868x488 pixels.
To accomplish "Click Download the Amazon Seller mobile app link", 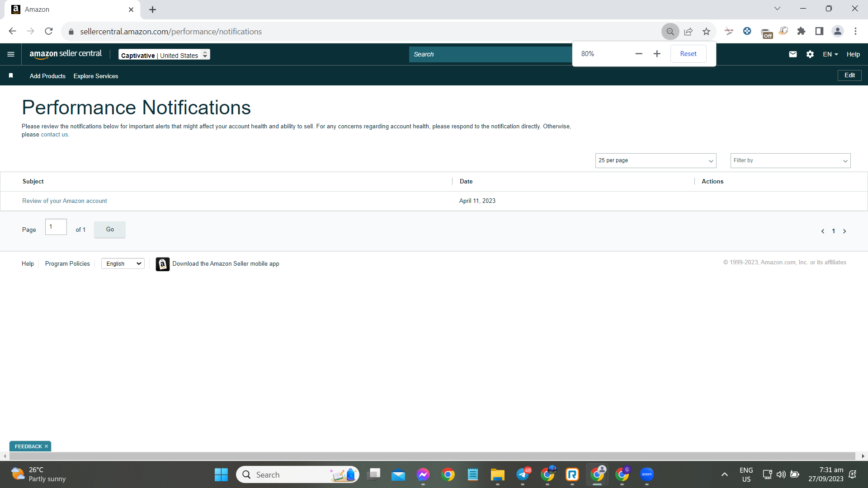I will tap(226, 264).
